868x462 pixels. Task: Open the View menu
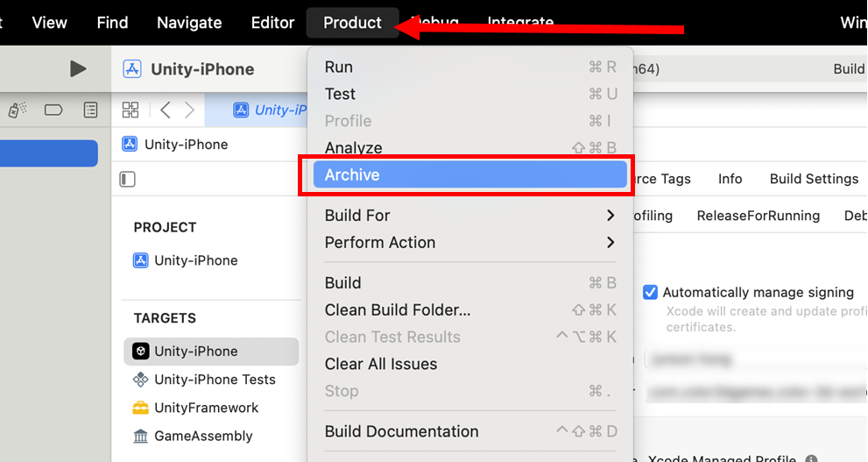[49, 23]
